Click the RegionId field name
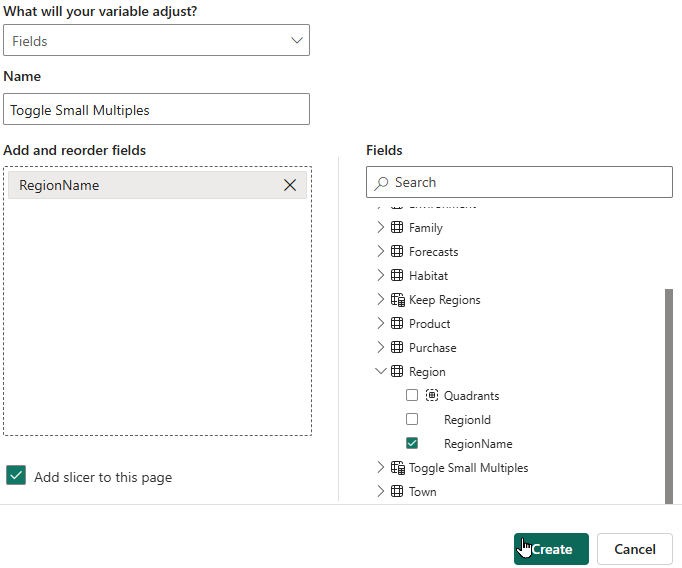 point(467,420)
